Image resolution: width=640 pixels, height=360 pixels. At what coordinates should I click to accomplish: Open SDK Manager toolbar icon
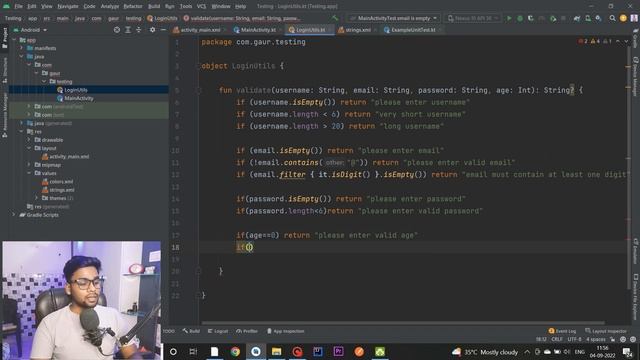pyautogui.click(x=598, y=18)
